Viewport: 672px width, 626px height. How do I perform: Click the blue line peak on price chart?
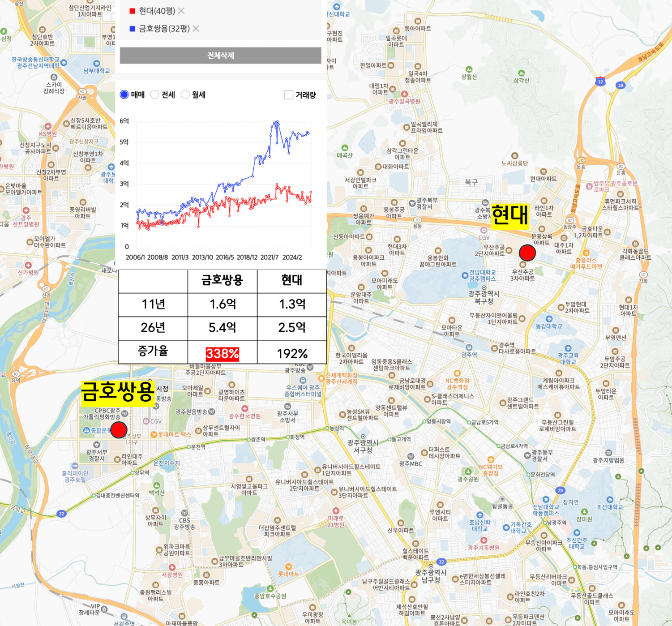click(x=277, y=121)
